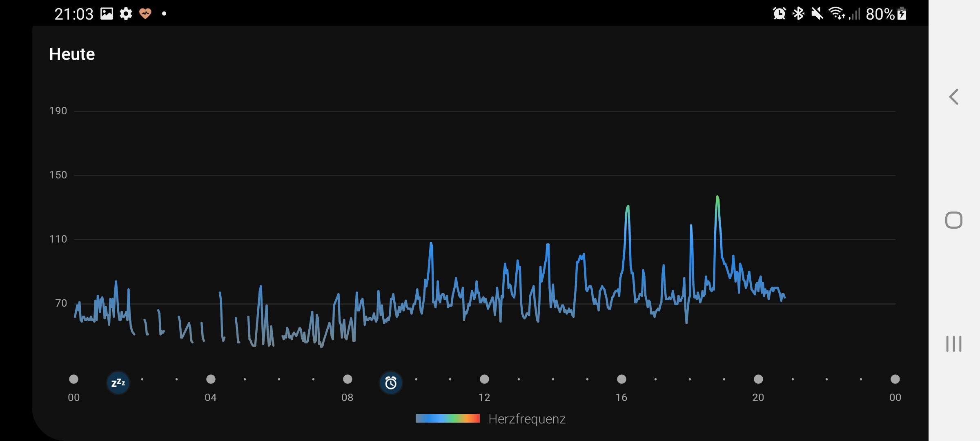Tap the Bluetooth status icon

point(798,14)
